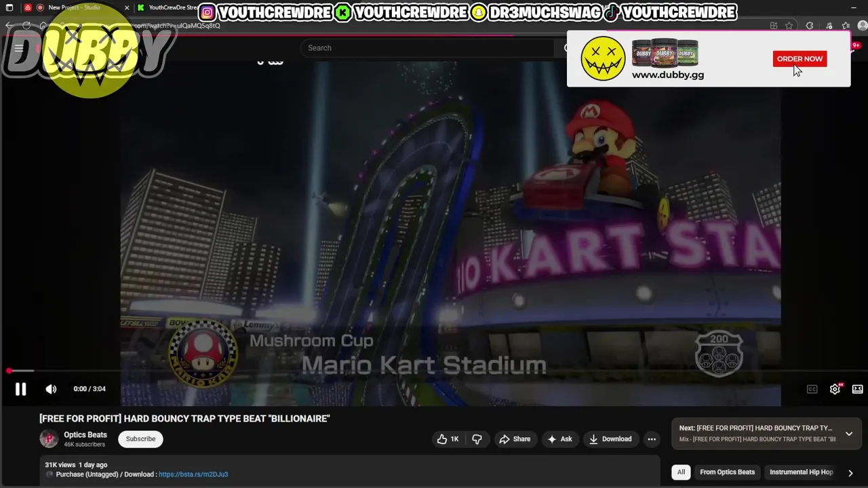Switch the player to theater mode
Screen dimensions: 868x488
pos(857,389)
